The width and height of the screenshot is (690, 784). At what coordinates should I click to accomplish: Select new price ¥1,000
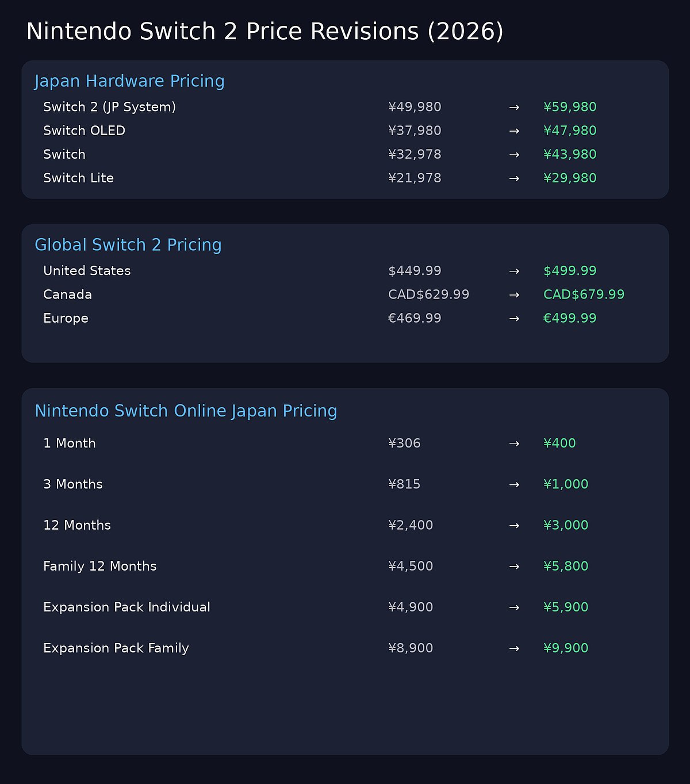(x=566, y=484)
